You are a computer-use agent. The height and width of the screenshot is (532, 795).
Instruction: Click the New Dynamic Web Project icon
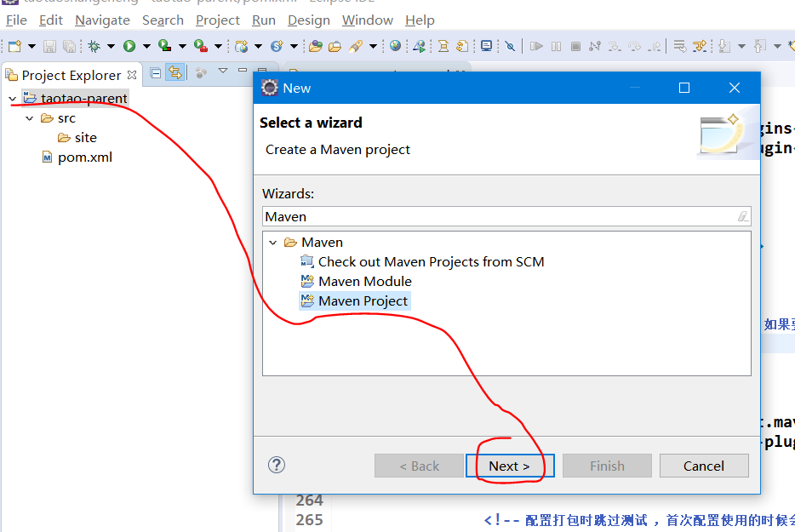coord(242,46)
